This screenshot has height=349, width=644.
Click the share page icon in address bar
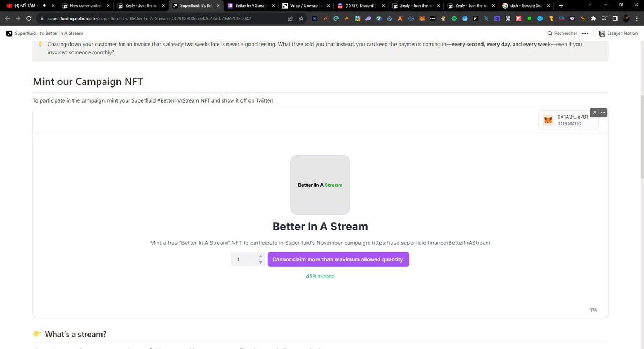point(290,18)
